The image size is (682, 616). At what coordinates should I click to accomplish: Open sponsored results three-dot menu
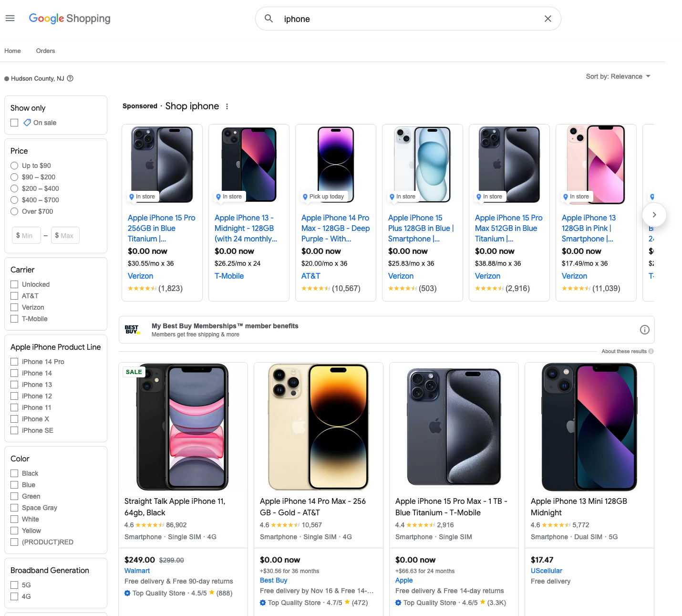227,106
